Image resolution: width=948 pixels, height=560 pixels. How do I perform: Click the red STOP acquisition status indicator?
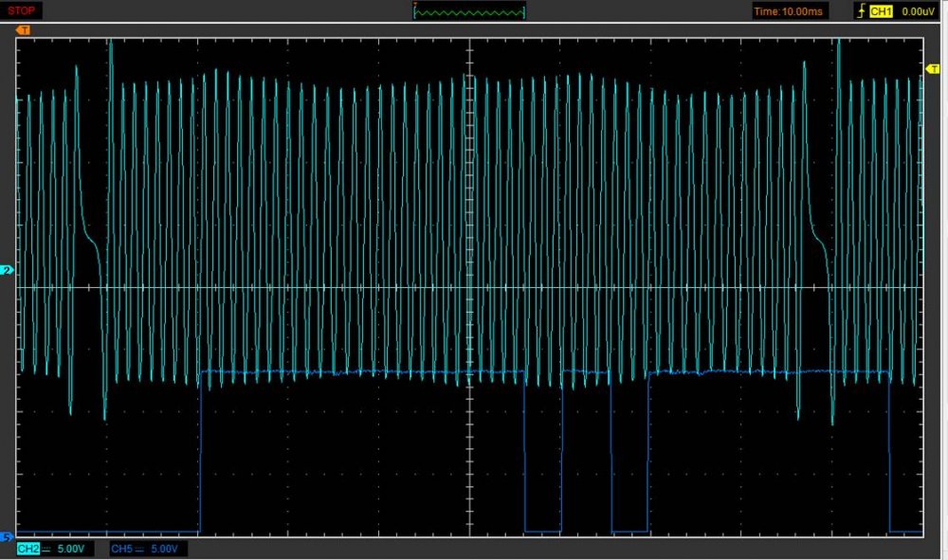[x=21, y=10]
